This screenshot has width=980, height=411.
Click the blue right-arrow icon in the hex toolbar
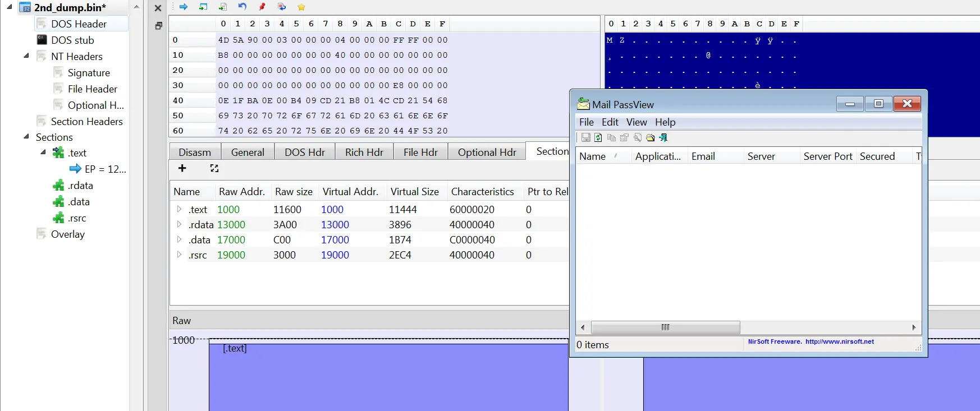[x=184, y=7]
